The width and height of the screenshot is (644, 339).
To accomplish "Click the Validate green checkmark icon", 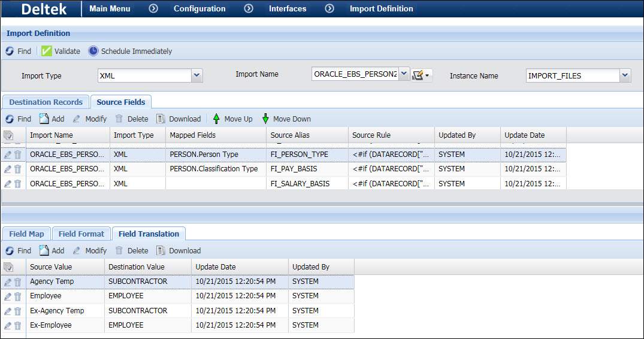I will [x=47, y=52].
